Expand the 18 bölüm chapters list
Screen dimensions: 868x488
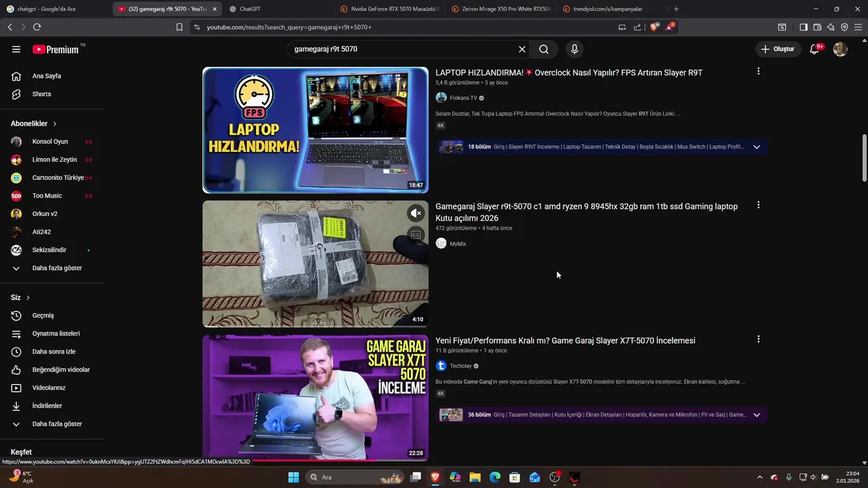pos(757,147)
